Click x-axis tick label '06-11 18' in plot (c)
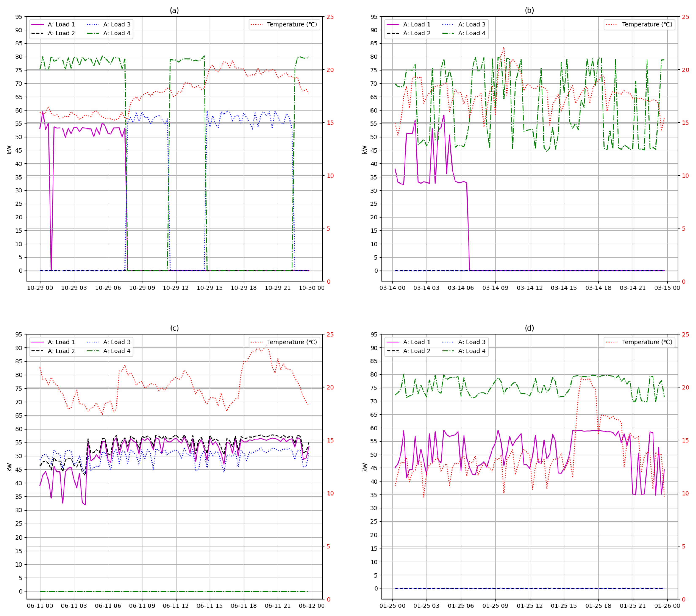696x616 pixels. pos(244,606)
